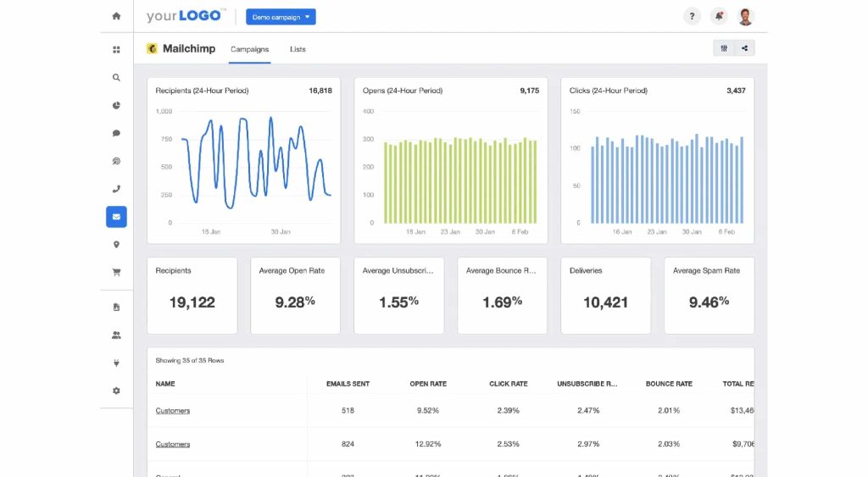Switch to the Lists tab

point(298,49)
